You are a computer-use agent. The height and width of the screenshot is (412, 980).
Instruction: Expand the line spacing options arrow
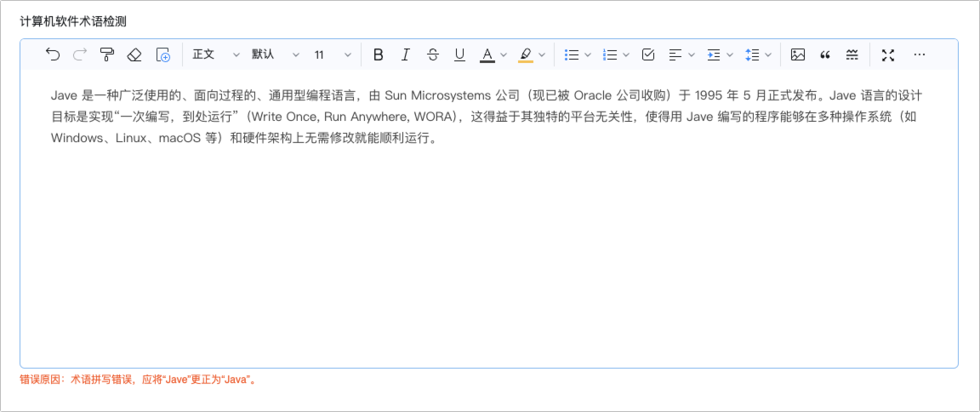coord(768,54)
